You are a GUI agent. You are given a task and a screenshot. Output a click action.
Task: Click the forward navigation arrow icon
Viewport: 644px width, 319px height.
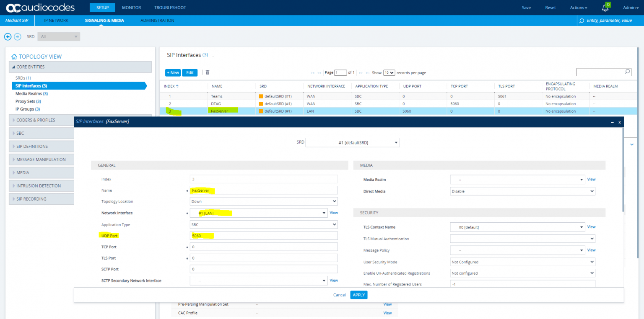[17, 36]
